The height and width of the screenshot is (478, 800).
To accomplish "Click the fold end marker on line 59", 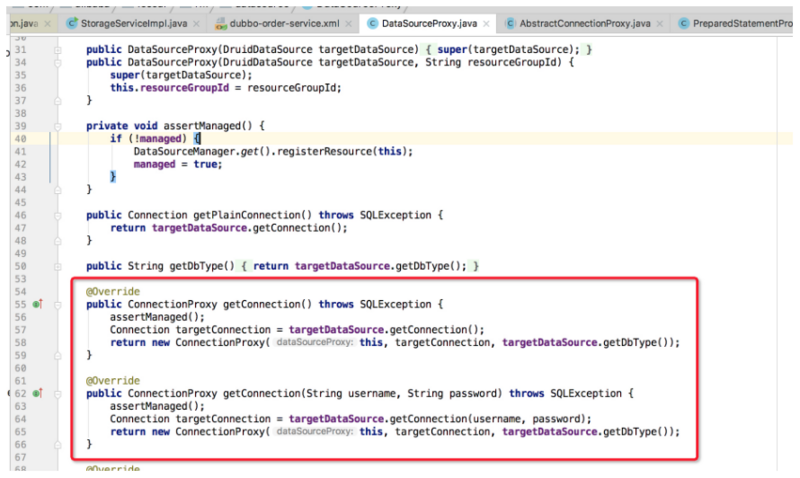I will pyautogui.click(x=58, y=356).
